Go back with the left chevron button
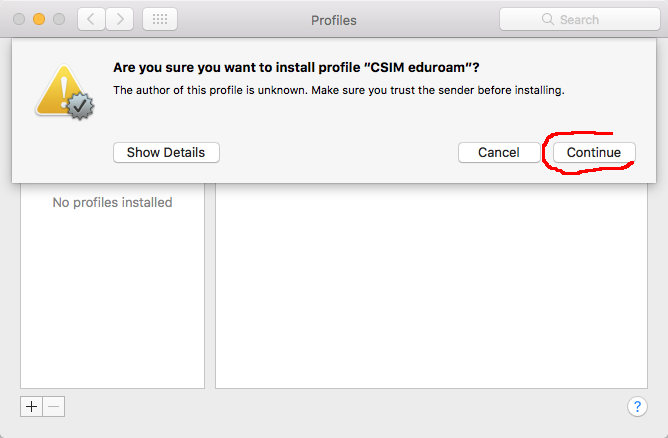This screenshot has height=438, width=668. (x=91, y=19)
